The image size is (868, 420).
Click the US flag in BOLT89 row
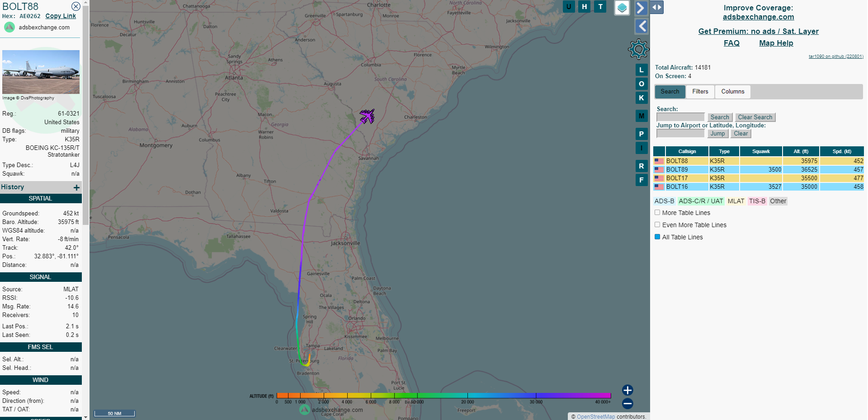[x=659, y=170]
